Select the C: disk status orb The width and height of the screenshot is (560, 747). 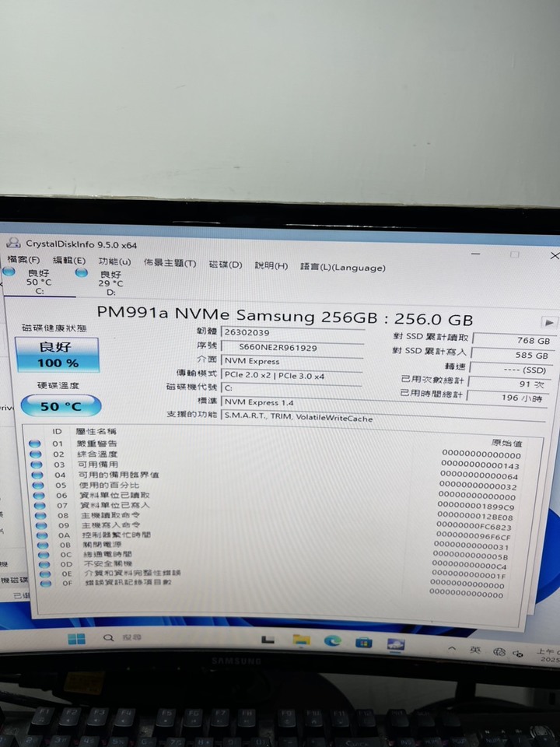pos(9,271)
